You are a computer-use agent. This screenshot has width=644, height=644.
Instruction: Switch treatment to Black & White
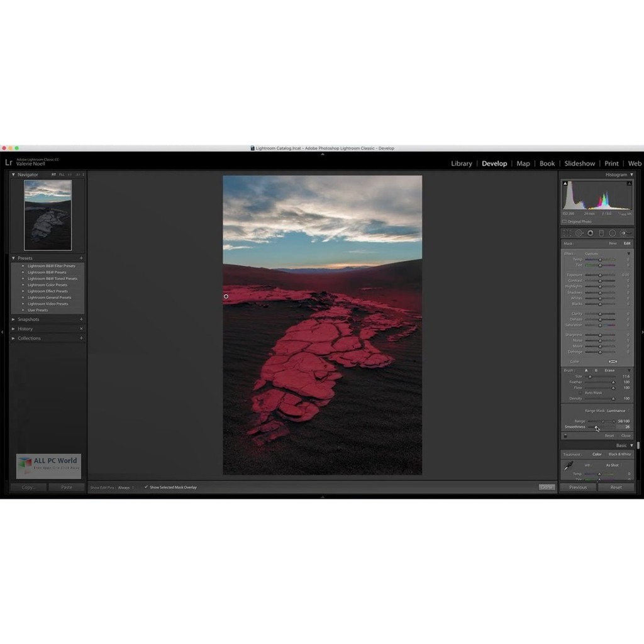click(x=619, y=454)
